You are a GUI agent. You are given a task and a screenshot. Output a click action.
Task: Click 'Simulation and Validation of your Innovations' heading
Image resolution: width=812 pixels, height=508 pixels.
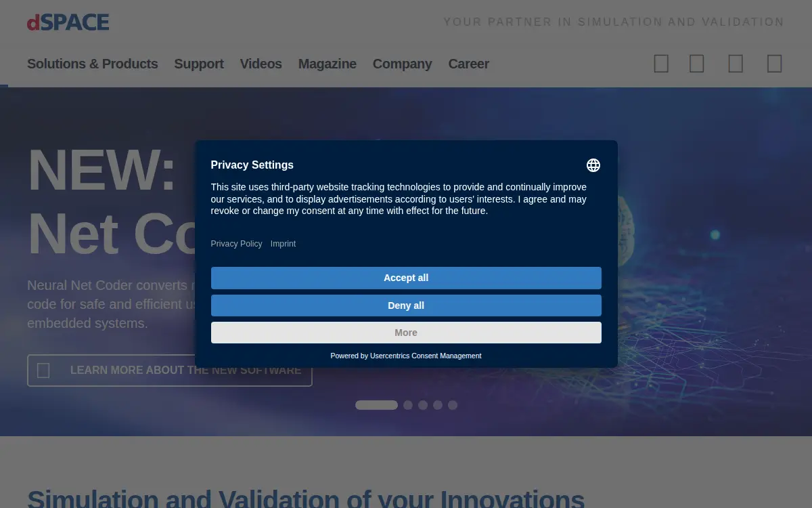coord(306,500)
